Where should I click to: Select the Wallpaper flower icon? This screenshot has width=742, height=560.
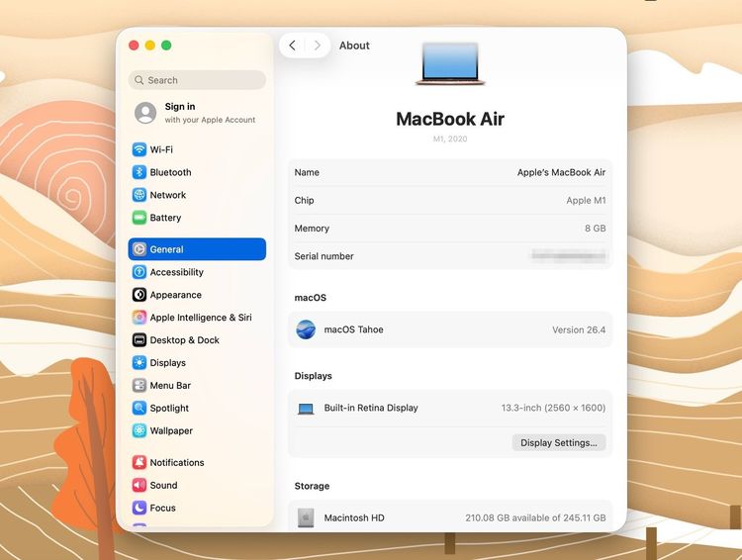click(139, 430)
